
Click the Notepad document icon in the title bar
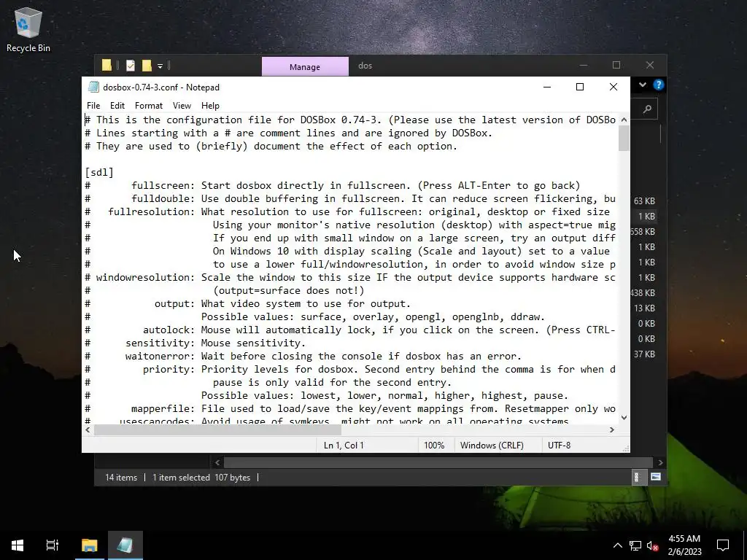[94, 87]
